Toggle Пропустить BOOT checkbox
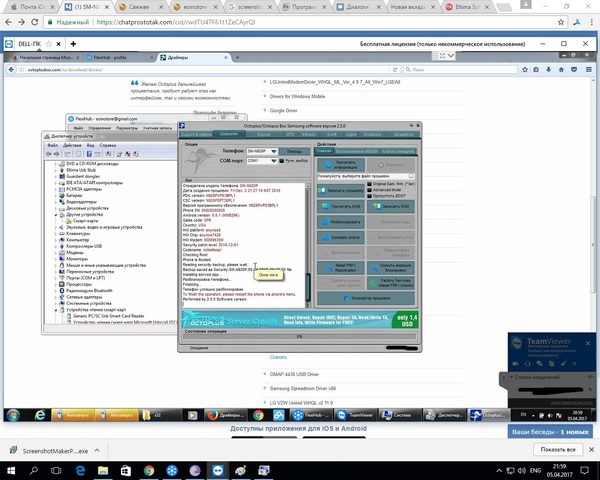 point(369,196)
